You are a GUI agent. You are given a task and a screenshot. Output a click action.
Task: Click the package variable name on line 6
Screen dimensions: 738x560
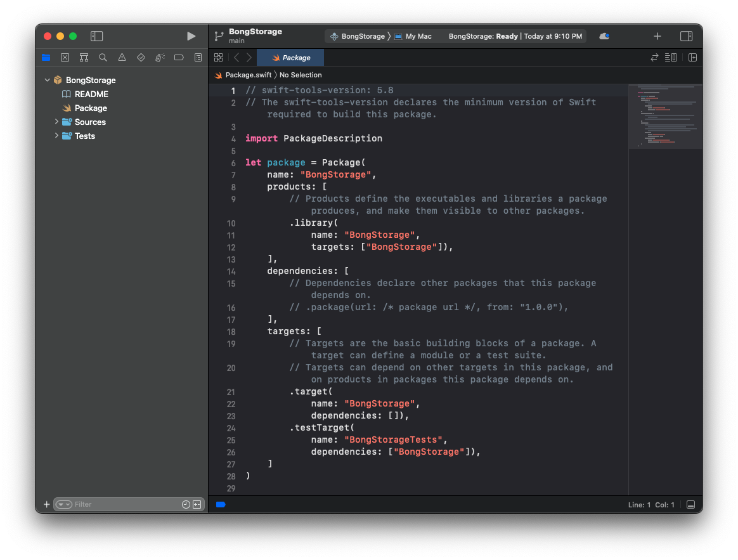pyautogui.click(x=286, y=162)
